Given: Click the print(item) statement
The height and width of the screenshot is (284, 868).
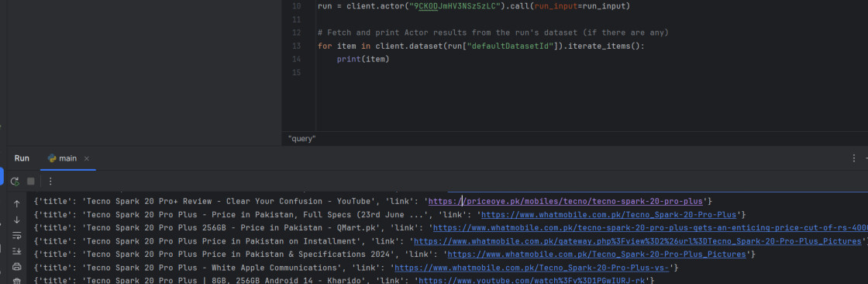Looking at the screenshot, I should tap(363, 59).
